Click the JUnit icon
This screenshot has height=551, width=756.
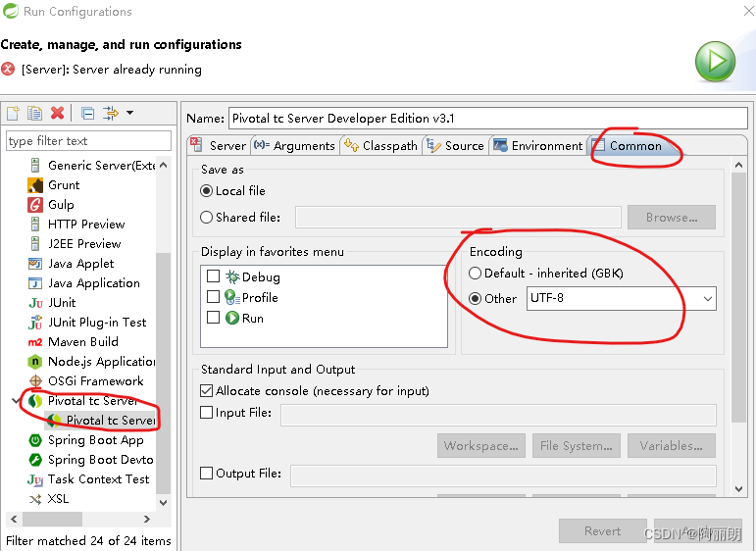(35, 303)
